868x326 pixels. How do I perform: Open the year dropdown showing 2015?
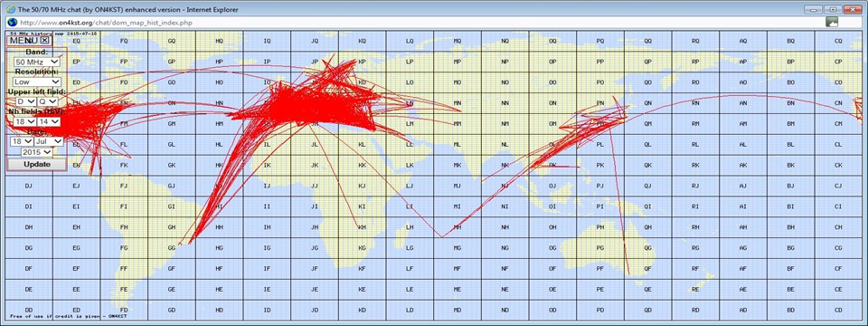[37, 152]
